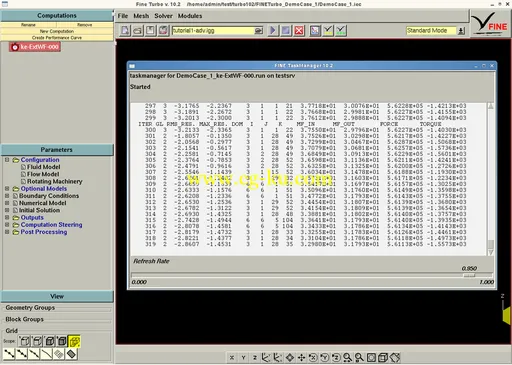Toggle grid vertices line icon
Viewport: 512px width, 365px height.
pyautogui.click(x=9, y=354)
